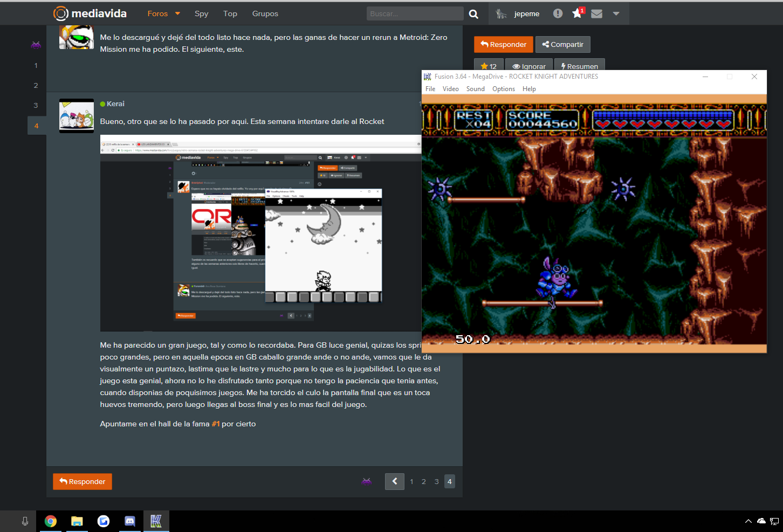
Task: Open Chrome from the taskbar
Action: 51,521
